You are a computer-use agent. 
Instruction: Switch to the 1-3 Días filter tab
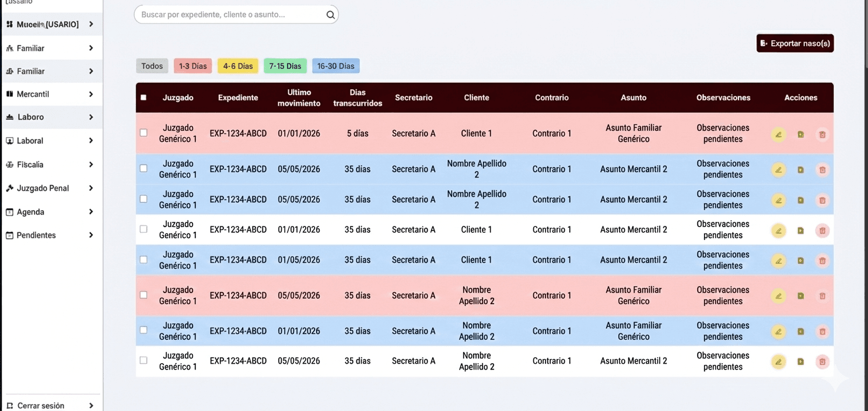tap(192, 65)
